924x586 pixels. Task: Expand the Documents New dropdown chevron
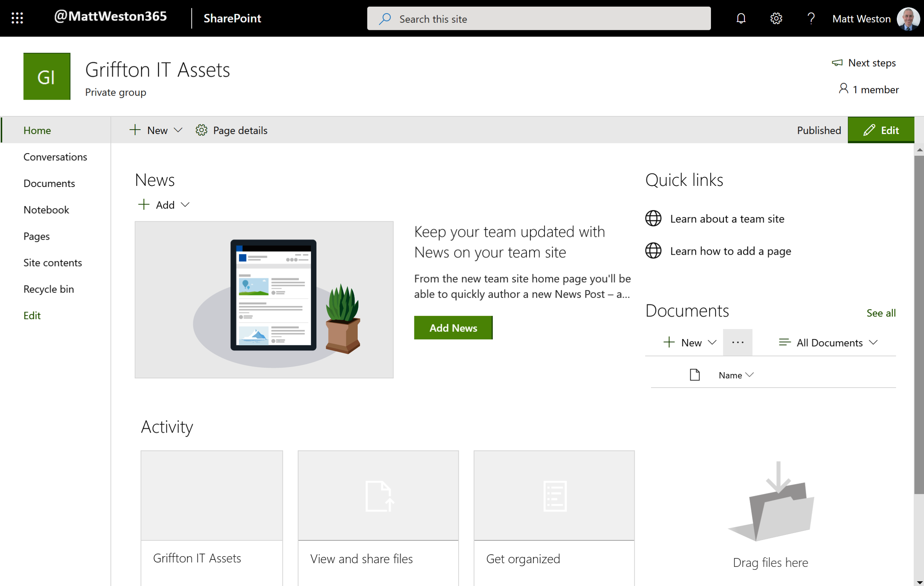712,342
